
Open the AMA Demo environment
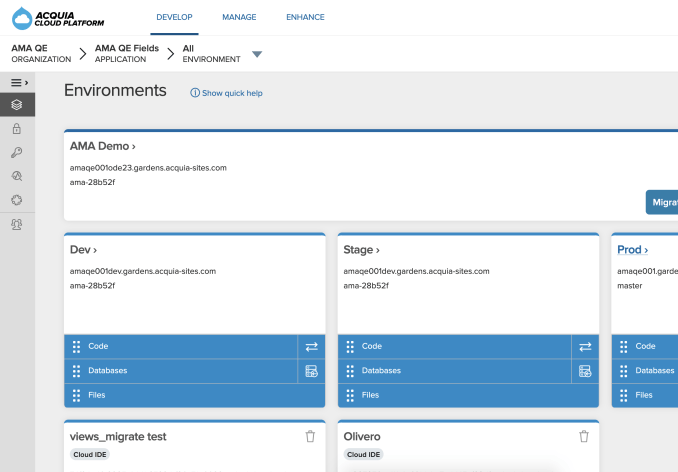point(103,146)
